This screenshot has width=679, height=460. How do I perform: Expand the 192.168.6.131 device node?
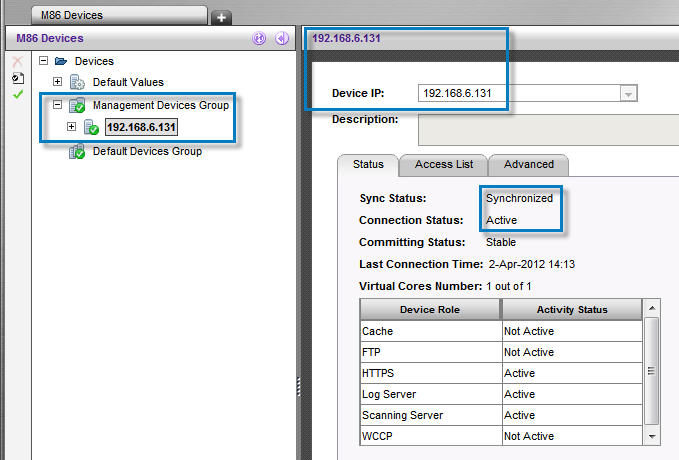[x=71, y=127]
